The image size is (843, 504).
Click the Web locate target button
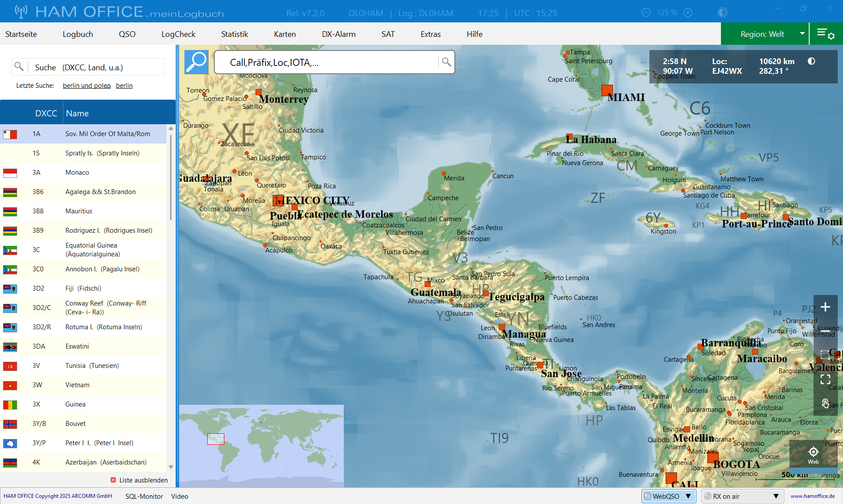click(x=813, y=455)
